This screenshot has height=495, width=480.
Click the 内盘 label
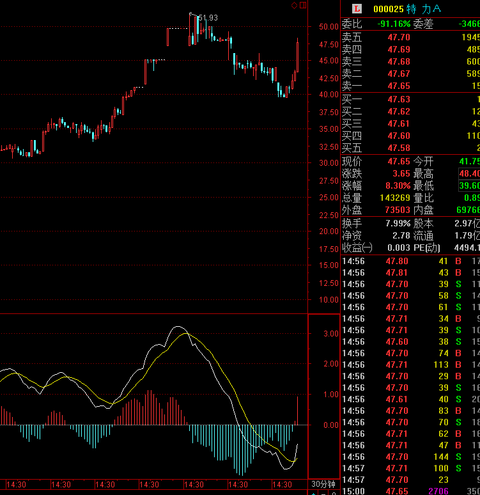[x=423, y=210]
